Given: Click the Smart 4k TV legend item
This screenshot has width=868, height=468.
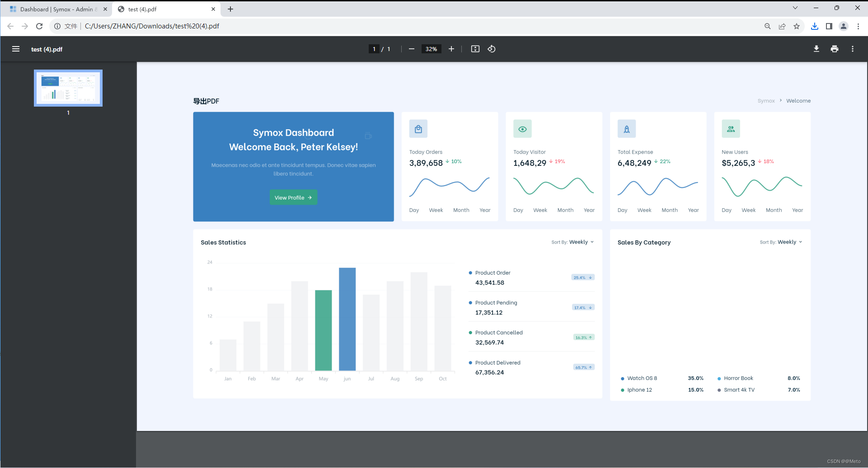Looking at the screenshot, I should [736, 390].
